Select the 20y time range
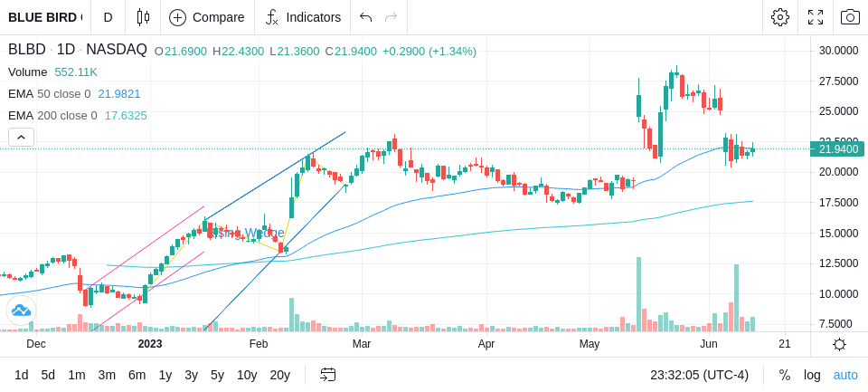The height and width of the screenshot is (392, 868). 279,376
